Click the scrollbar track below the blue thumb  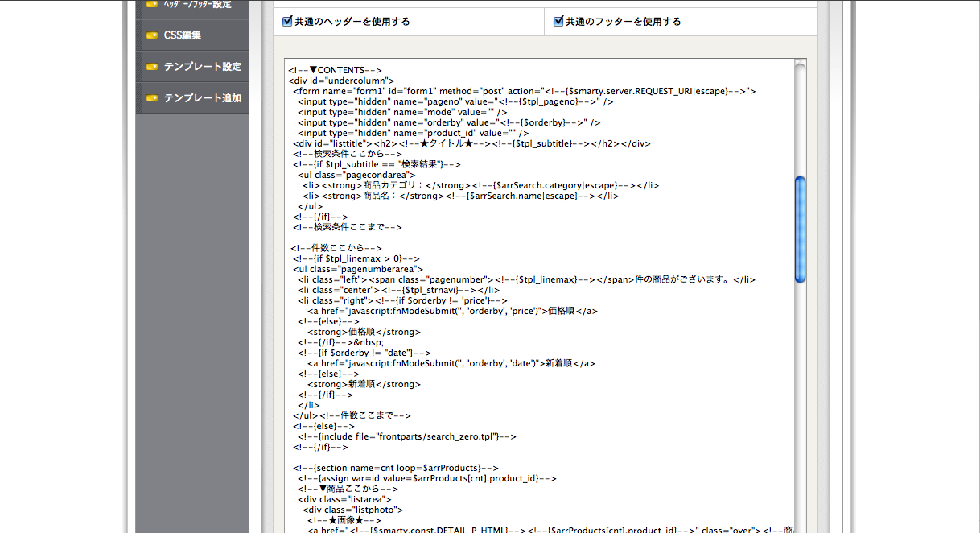(800, 403)
